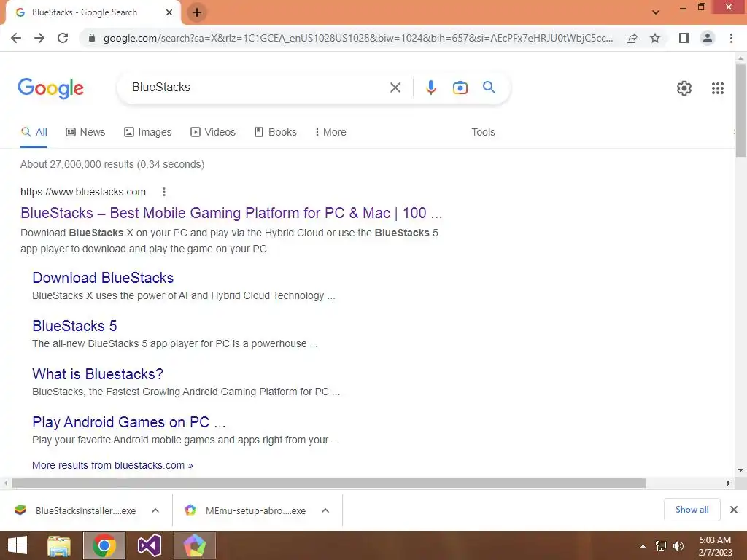The width and height of the screenshot is (747, 560).
Task: Open search Tools options
Action: coord(483,132)
